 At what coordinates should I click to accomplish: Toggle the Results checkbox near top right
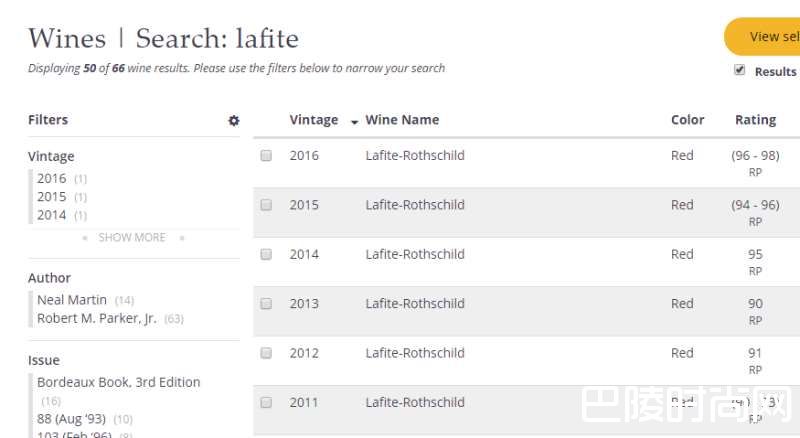pos(740,70)
